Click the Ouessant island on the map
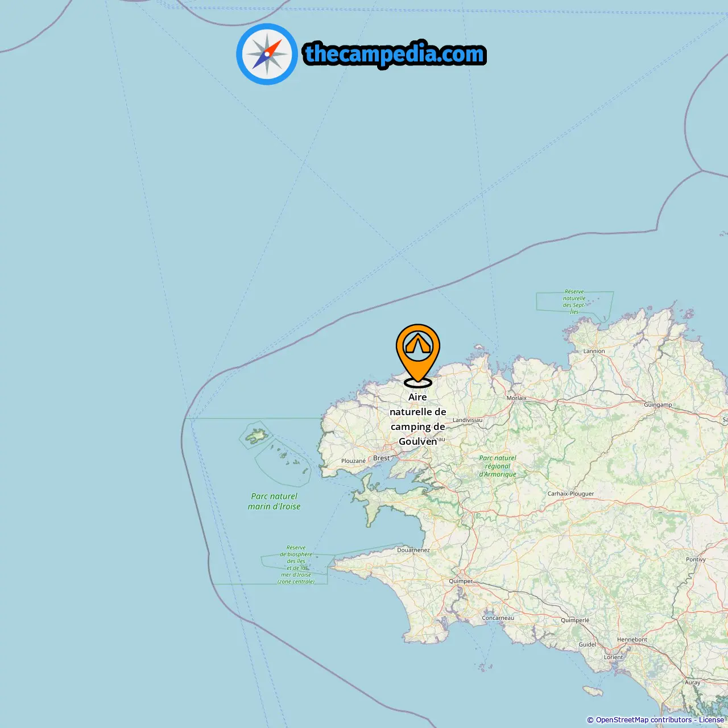The width and height of the screenshot is (728, 728). pyautogui.click(x=256, y=436)
